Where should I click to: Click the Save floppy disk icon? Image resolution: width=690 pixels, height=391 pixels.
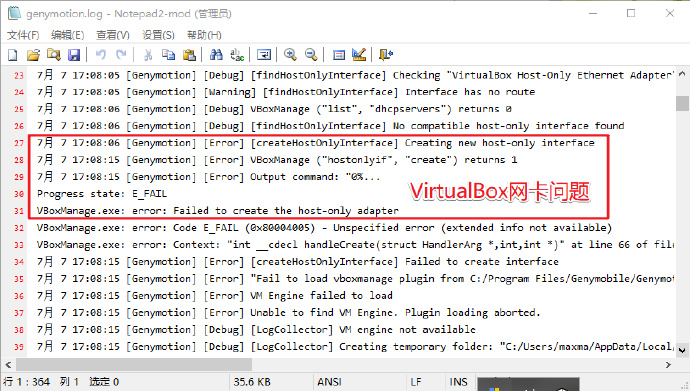(x=74, y=55)
